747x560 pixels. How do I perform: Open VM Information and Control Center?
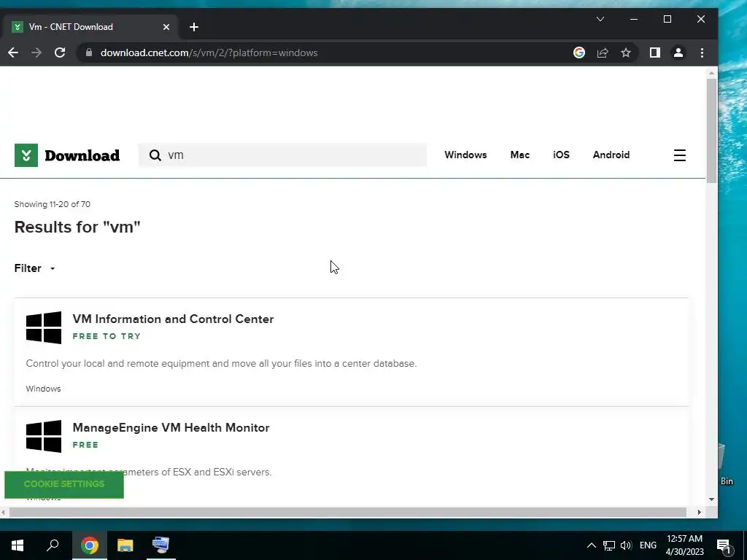173,319
